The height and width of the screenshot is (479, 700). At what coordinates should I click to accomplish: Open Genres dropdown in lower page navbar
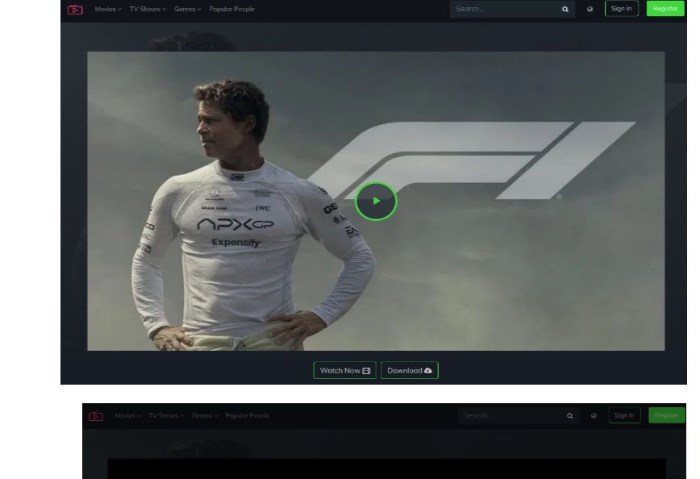pyautogui.click(x=204, y=416)
